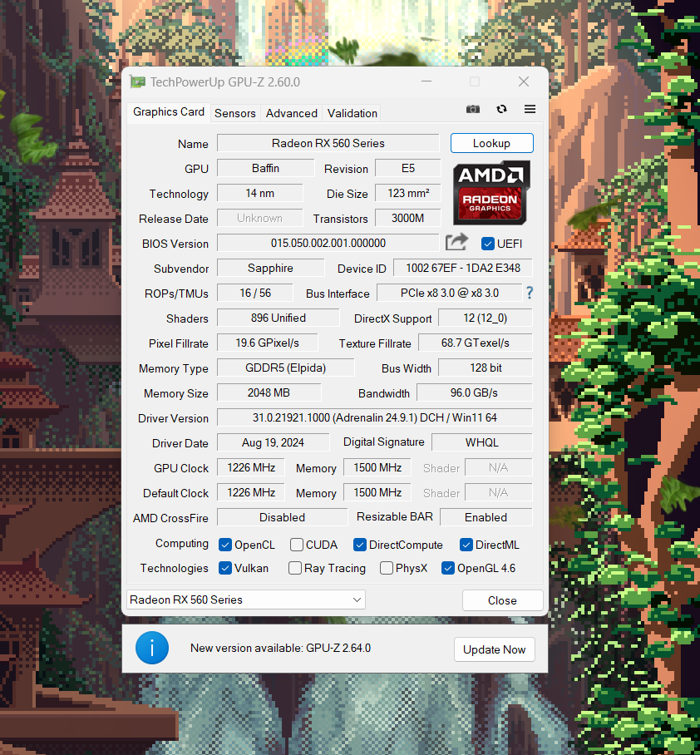Open the hamburger menu in GPU-Z
This screenshot has height=755, width=700.
pos(530,109)
